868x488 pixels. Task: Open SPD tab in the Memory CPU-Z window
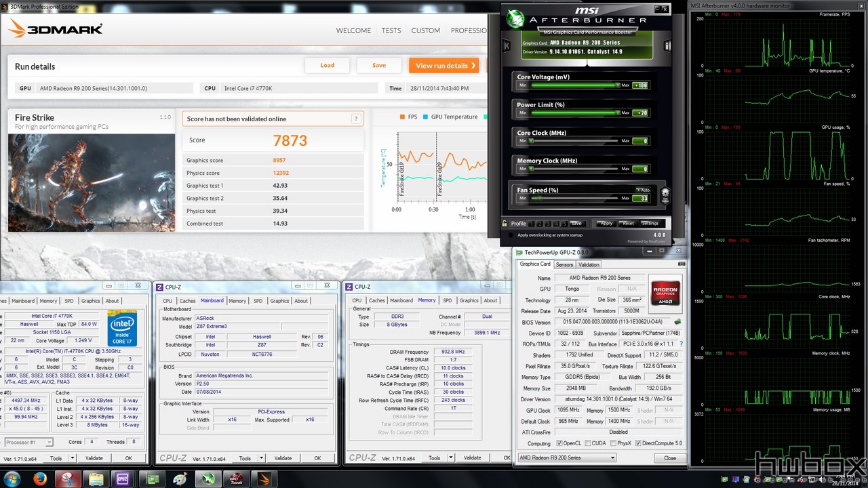point(447,300)
